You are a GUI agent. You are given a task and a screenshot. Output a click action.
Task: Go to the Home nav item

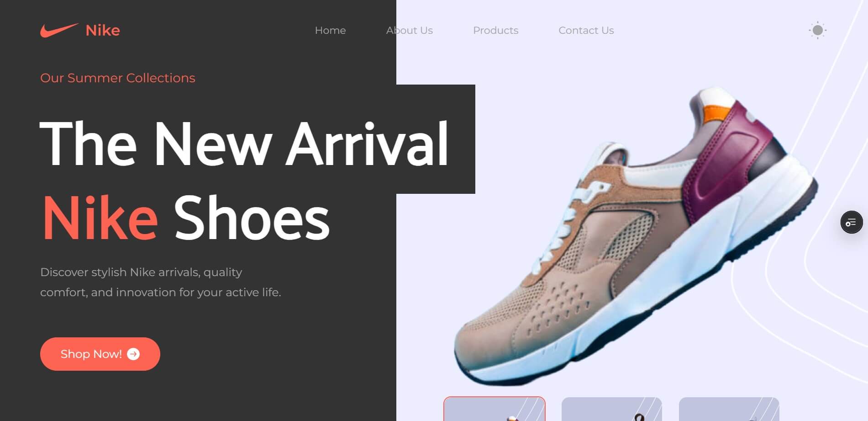coord(330,30)
